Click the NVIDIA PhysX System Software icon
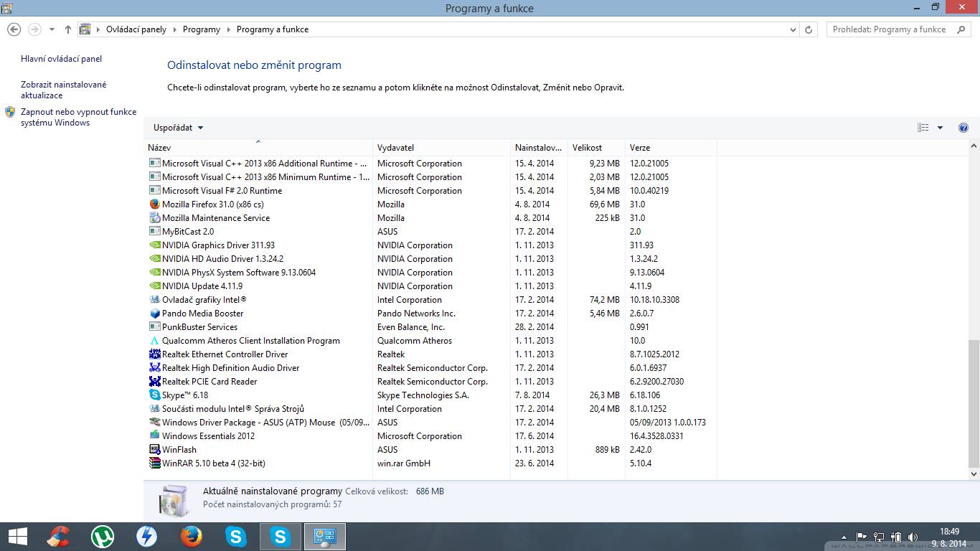Viewport: 980px width, 551px height. tap(154, 273)
